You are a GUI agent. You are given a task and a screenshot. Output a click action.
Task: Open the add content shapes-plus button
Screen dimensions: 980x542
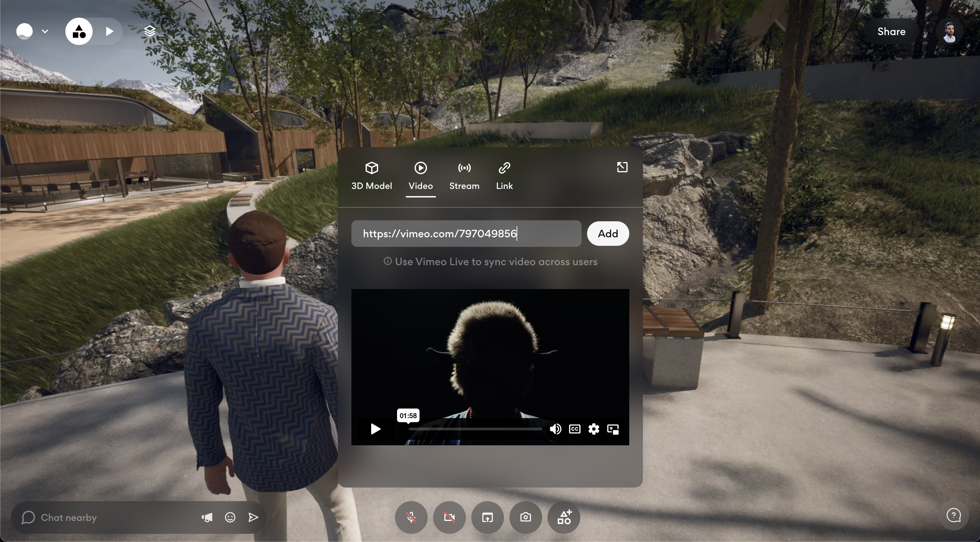[564, 517]
